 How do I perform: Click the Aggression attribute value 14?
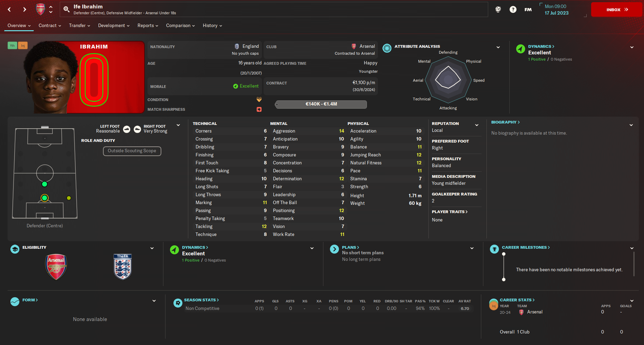pyautogui.click(x=342, y=131)
